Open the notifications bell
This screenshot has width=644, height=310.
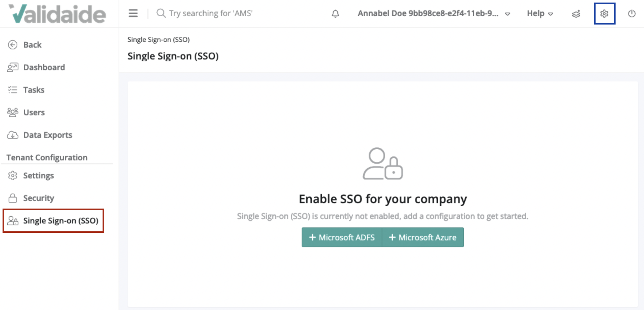pyautogui.click(x=335, y=13)
